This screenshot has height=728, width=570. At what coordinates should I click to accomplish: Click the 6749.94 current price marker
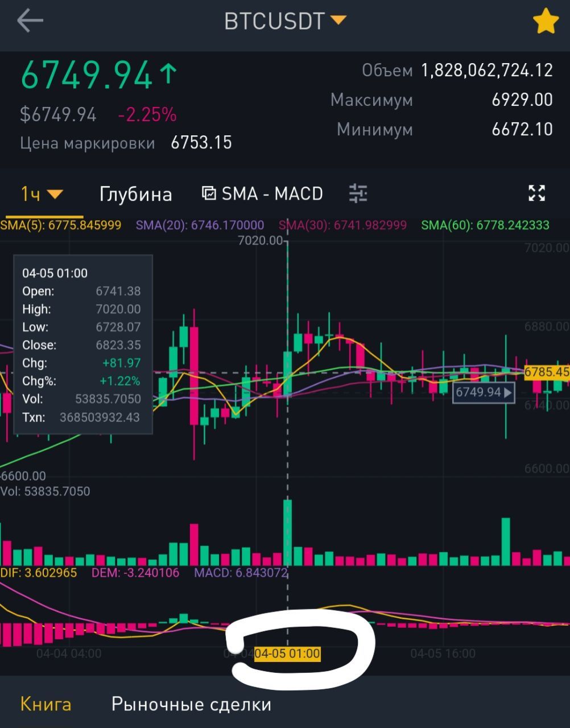[484, 392]
